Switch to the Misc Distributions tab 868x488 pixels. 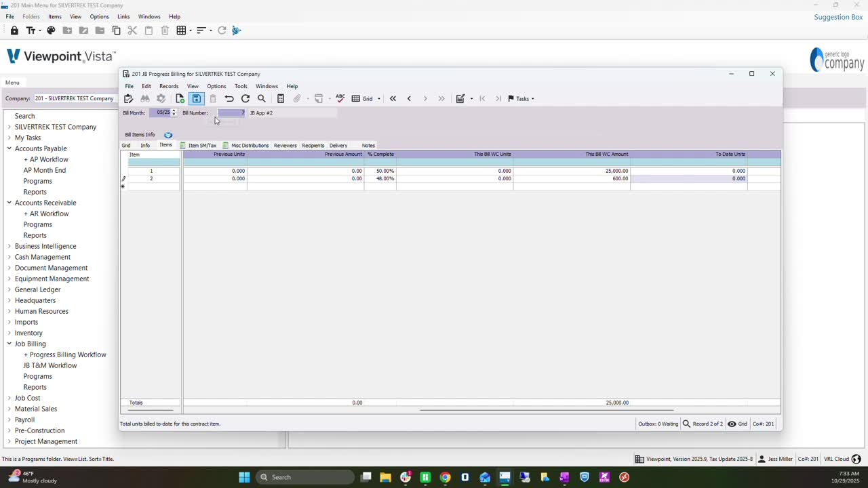(245, 145)
